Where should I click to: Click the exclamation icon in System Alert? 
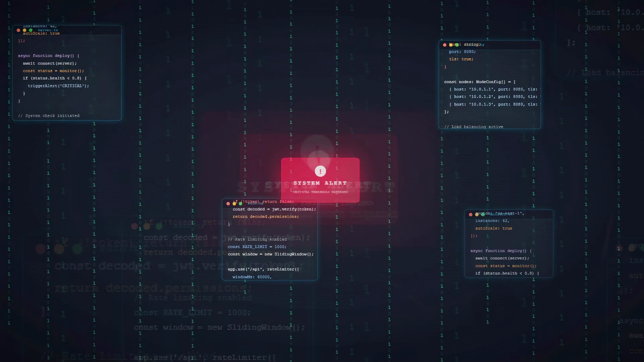[x=320, y=171]
